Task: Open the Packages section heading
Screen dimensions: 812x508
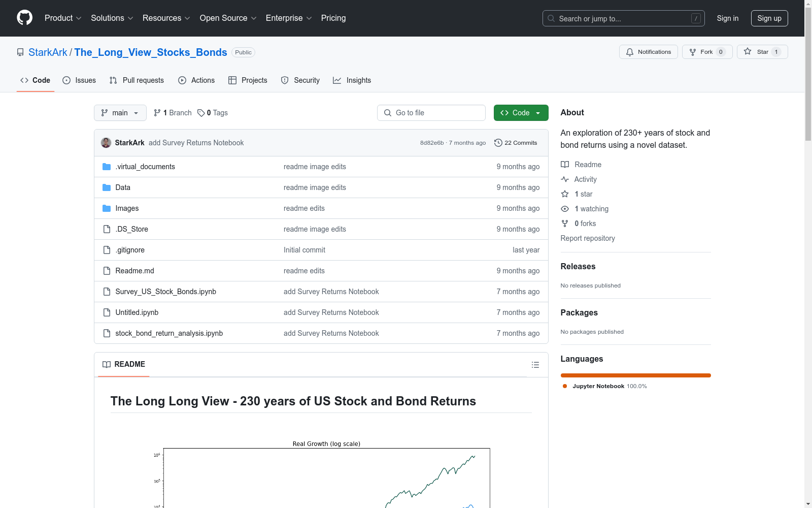Action: (x=579, y=313)
